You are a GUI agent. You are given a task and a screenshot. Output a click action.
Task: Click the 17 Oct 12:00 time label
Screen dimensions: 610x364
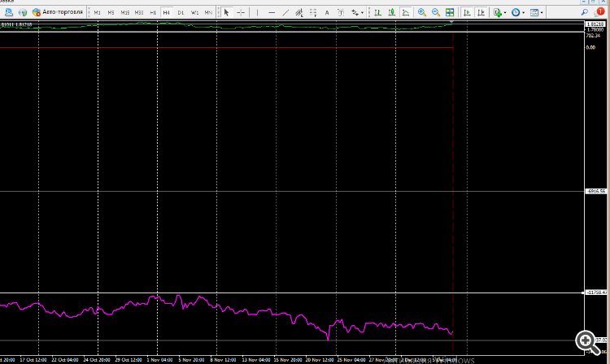tap(33, 360)
